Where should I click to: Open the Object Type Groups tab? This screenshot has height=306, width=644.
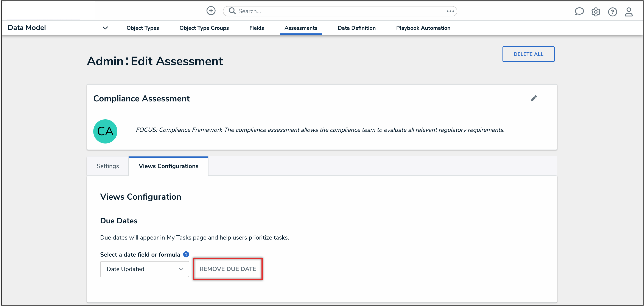204,28
